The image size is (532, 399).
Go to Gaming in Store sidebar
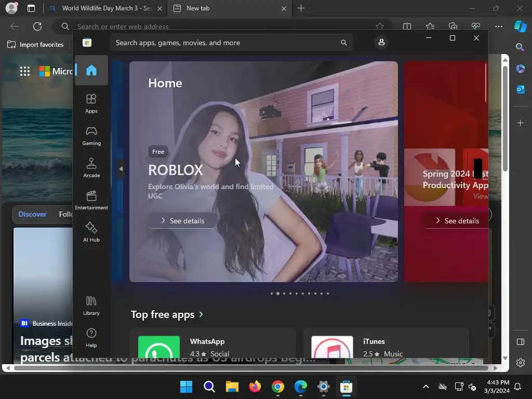coord(91,136)
